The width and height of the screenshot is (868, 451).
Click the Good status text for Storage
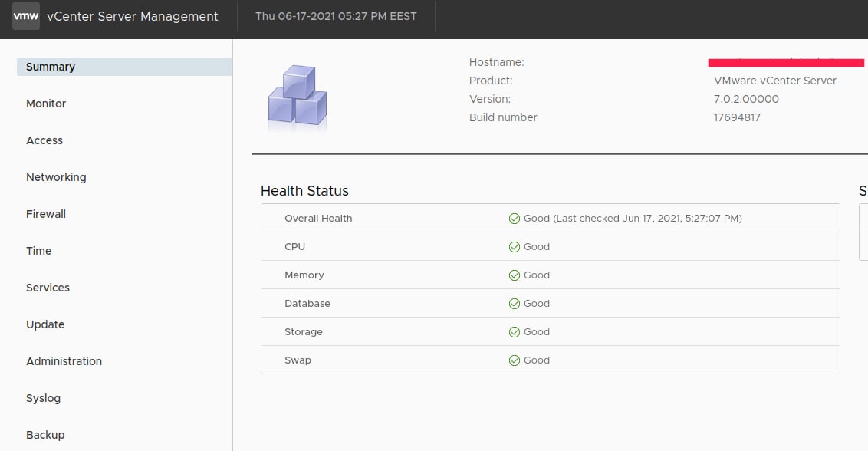click(537, 332)
